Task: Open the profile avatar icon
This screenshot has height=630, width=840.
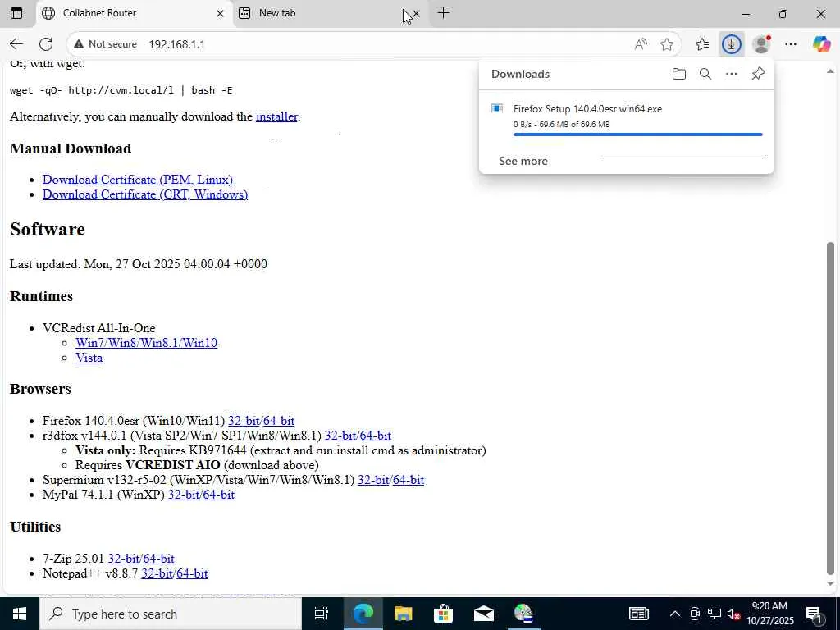Action: 761,44
